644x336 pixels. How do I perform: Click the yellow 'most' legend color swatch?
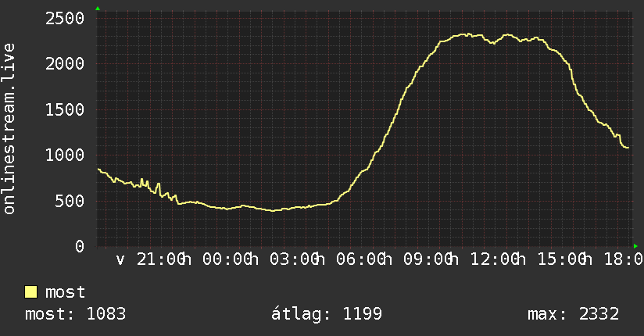pyautogui.click(x=30, y=292)
